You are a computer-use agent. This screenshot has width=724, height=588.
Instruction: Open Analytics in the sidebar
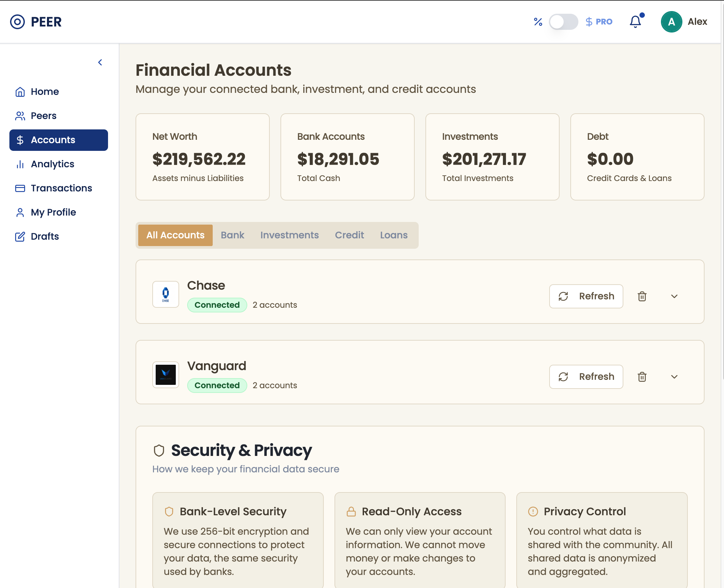pos(53,164)
